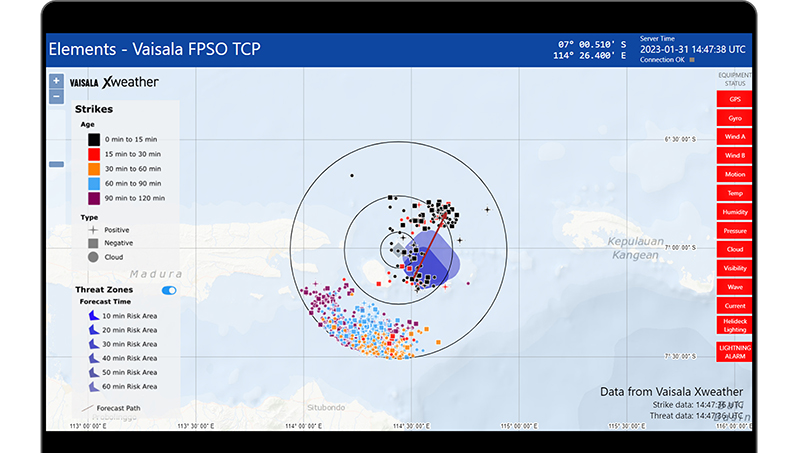Select the Cloud strike type circle icon
The image size is (800, 453).
coord(93,257)
